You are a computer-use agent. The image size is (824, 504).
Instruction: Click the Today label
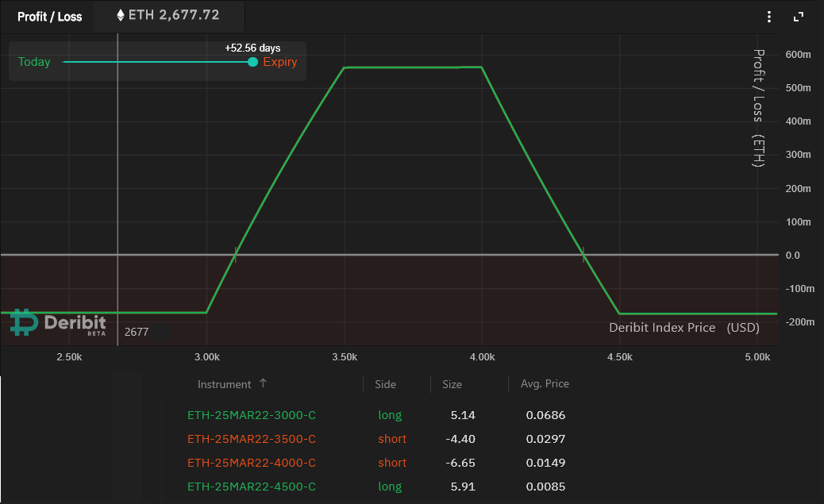click(33, 61)
